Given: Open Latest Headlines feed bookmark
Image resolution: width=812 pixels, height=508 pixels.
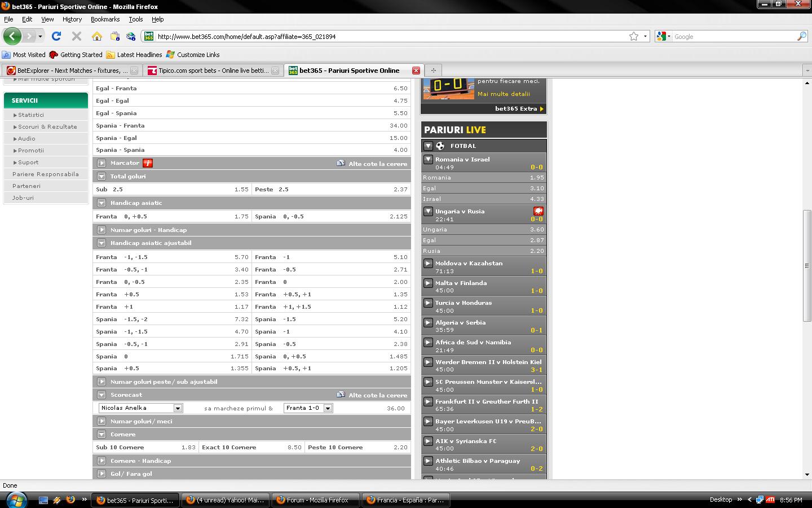Looking at the screenshot, I should [134, 55].
